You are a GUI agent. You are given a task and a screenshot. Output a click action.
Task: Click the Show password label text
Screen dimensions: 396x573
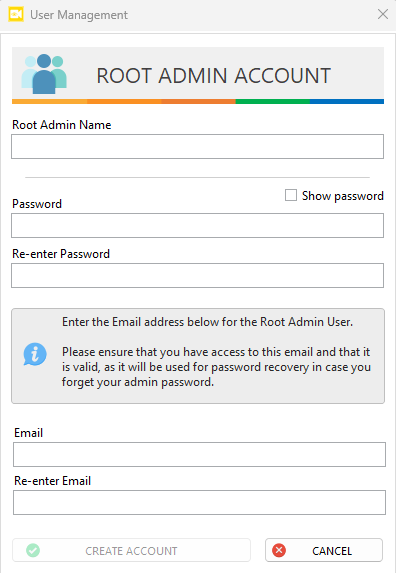coord(343,196)
